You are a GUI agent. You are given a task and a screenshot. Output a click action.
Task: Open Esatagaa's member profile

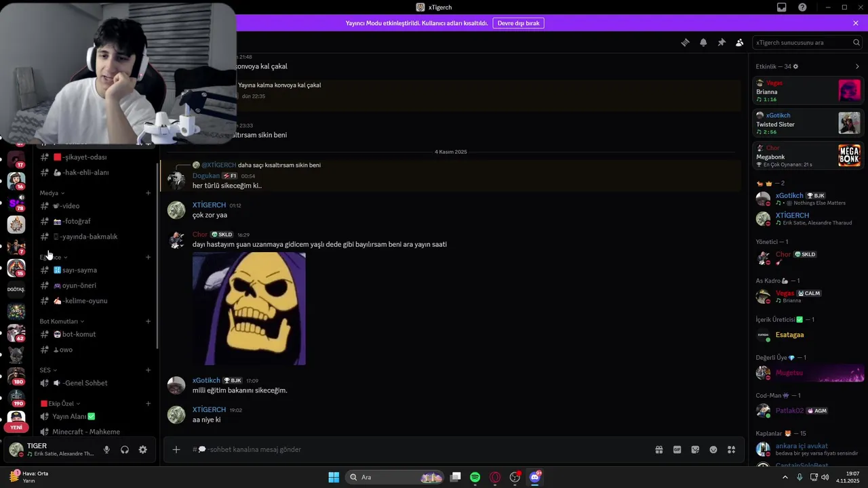coord(807,335)
